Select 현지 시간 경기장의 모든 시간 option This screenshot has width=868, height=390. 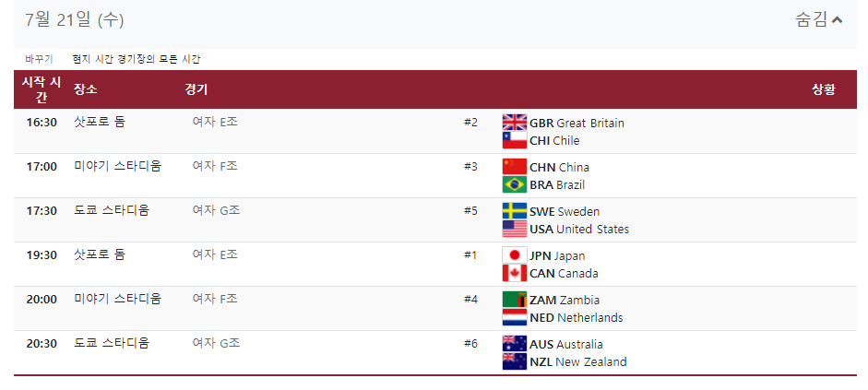tap(137, 59)
